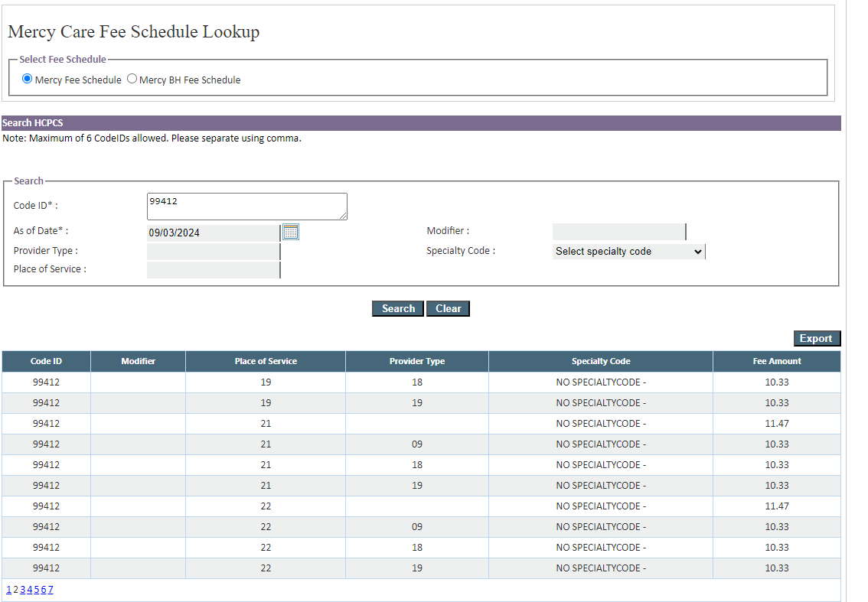Click the Code ID column header
This screenshot has width=868, height=602.
[x=47, y=361]
